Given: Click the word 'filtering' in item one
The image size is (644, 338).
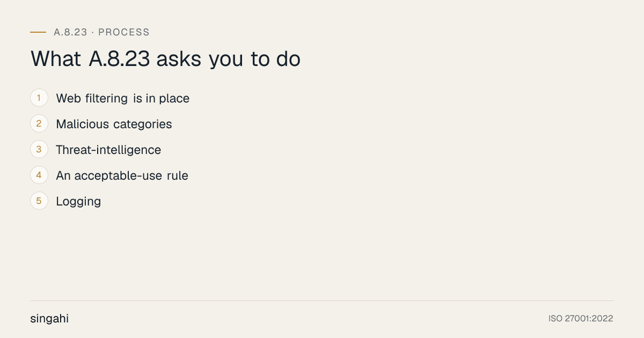Looking at the screenshot, I should tap(106, 98).
